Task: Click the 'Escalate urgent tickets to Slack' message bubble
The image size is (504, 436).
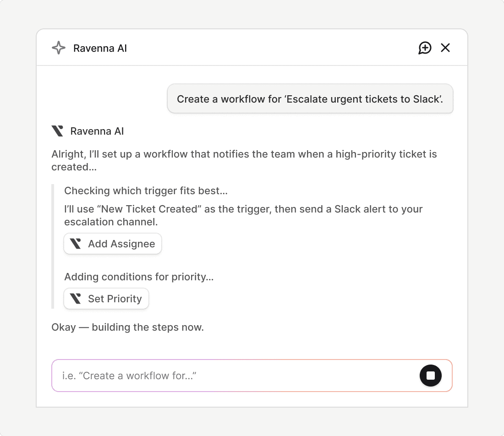Action: [310, 98]
